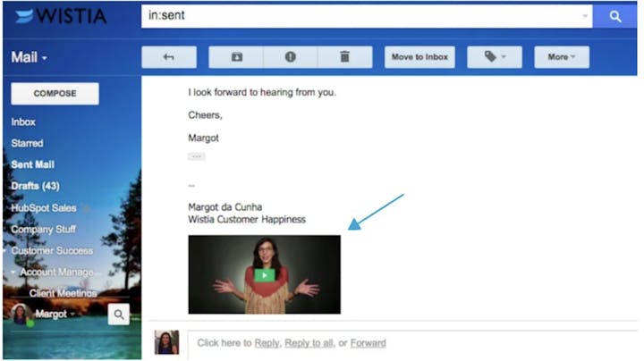644x361 pixels.
Task: Select the HubSpot Sales label
Action: coord(43,207)
